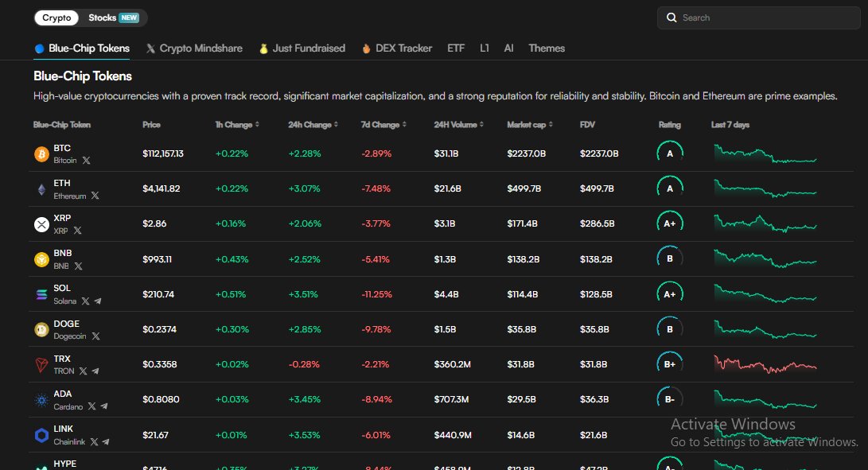Open the LINK token name link

pos(63,429)
